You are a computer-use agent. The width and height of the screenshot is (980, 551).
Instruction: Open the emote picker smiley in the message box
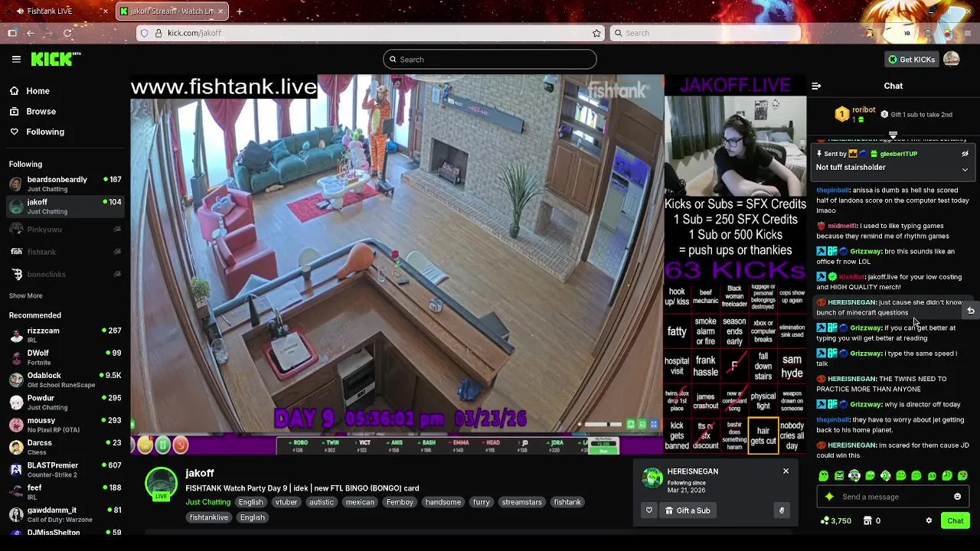(x=957, y=497)
